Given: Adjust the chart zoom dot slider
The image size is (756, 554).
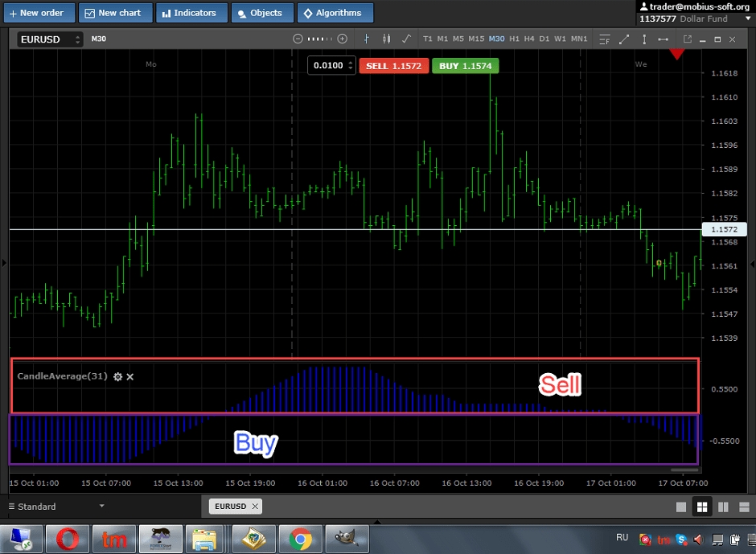Looking at the screenshot, I should (x=318, y=38).
